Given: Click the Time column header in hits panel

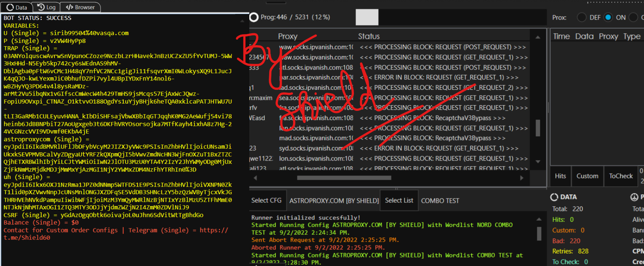Looking at the screenshot, I should tap(561, 36).
